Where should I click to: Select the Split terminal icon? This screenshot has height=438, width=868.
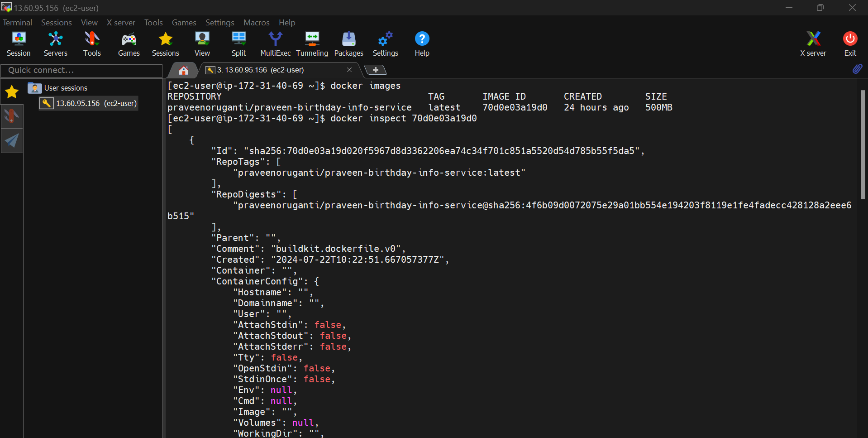(x=238, y=44)
